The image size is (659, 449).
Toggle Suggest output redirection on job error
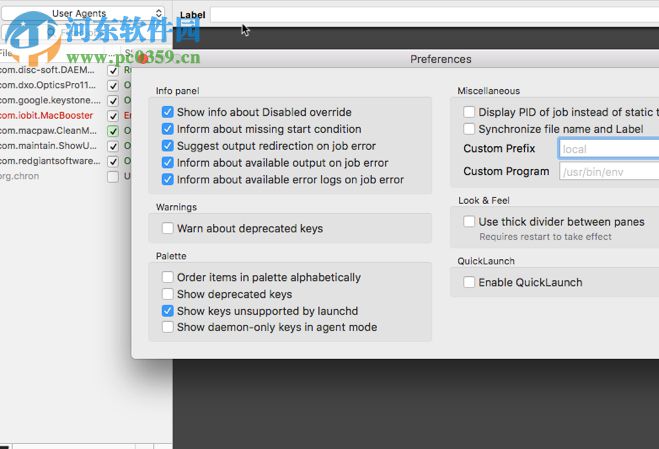(x=167, y=145)
